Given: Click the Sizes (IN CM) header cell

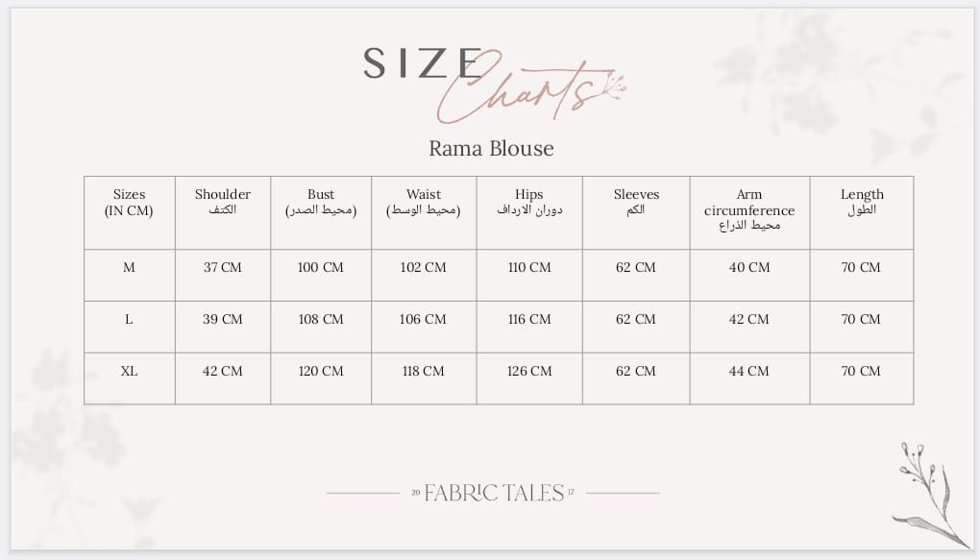Looking at the screenshot, I should coord(129,203).
